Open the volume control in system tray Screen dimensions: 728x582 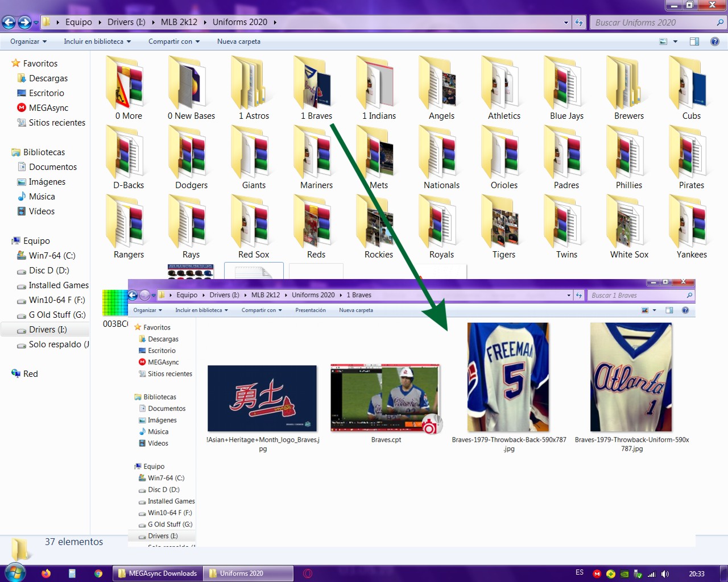click(665, 574)
